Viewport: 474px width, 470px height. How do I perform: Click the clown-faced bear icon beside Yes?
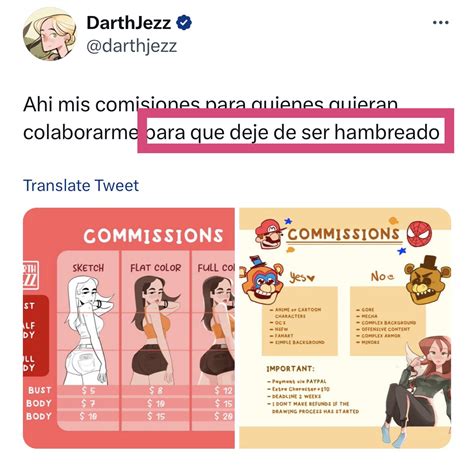point(262,279)
